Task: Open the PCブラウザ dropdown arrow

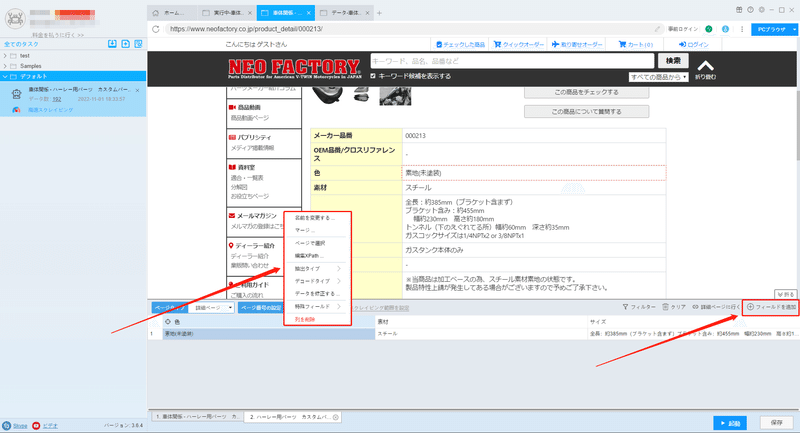Action: [794, 30]
